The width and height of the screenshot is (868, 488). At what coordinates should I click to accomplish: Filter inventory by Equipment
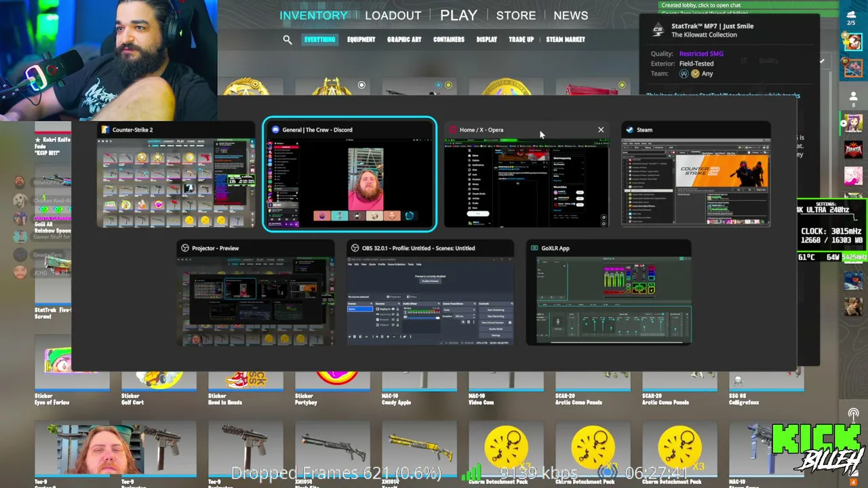coord(361,39)
